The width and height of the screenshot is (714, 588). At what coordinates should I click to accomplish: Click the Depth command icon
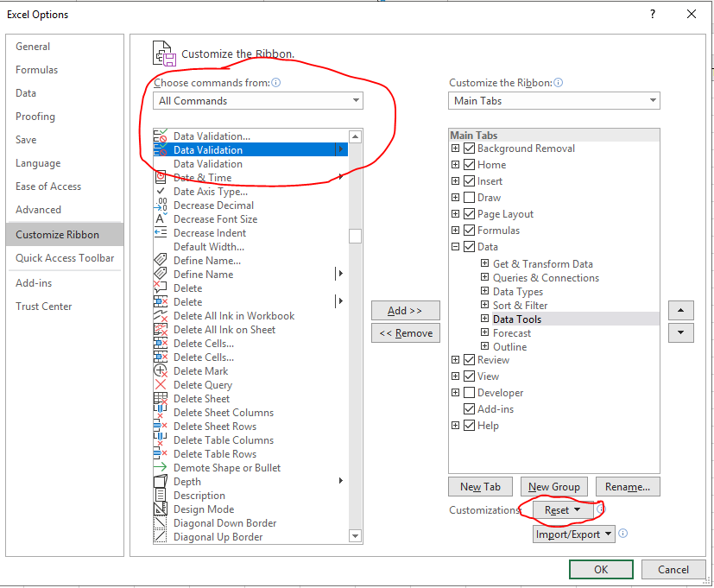tap(161, 482)
